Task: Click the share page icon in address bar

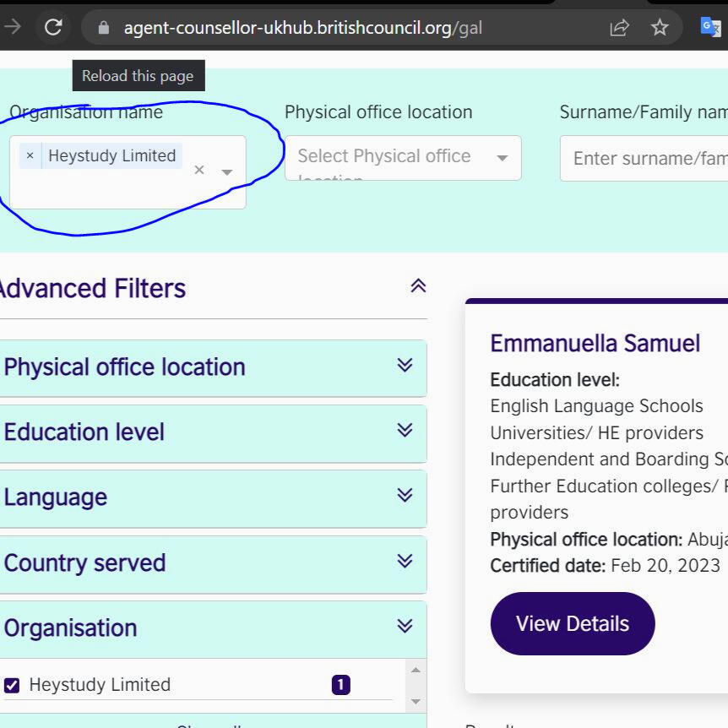Action: click(619, 28)
